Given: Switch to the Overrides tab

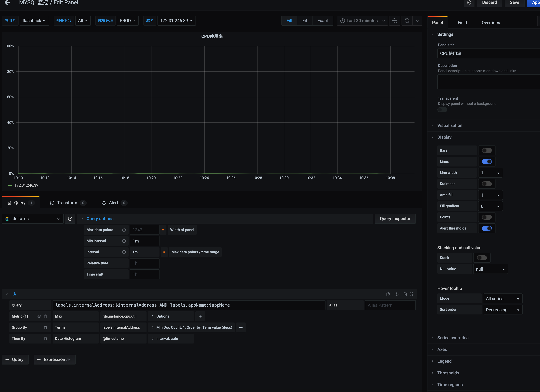Looking at the screenshot, I should pos(491,23).
